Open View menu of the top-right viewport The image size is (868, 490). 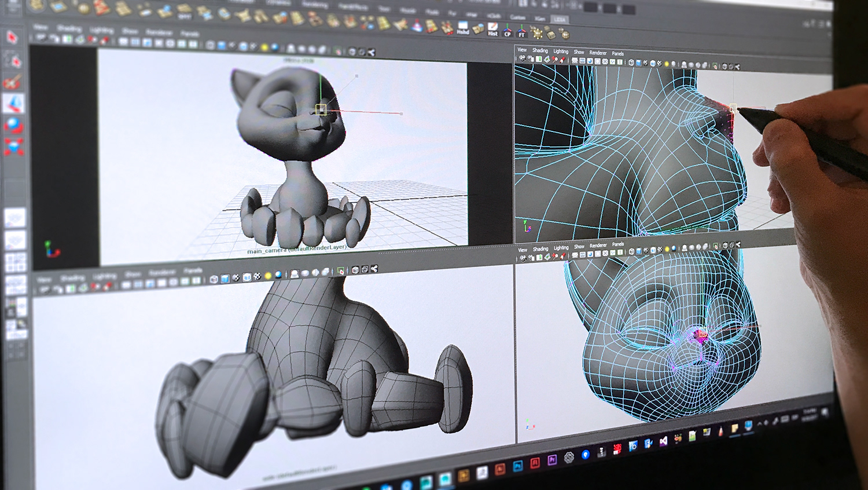point(522,50)
